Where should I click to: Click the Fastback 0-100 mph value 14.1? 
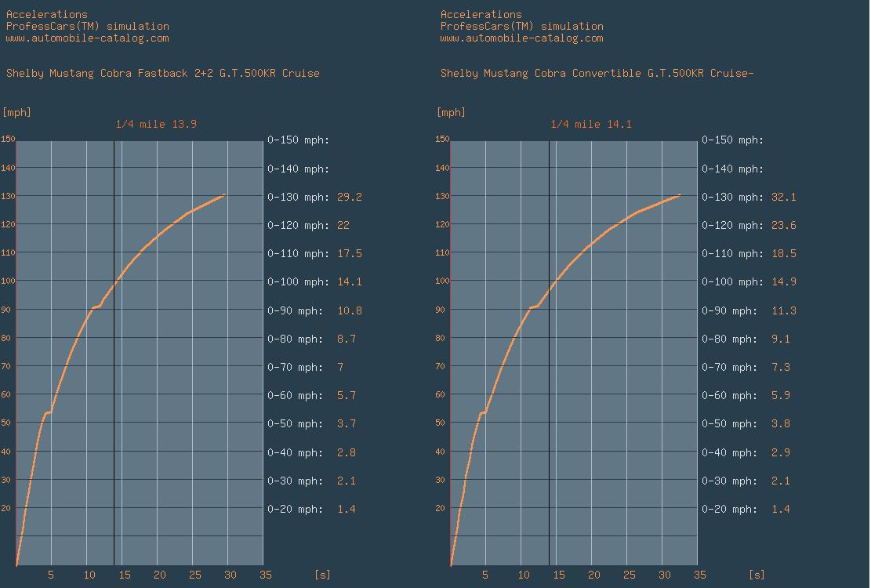350,282
